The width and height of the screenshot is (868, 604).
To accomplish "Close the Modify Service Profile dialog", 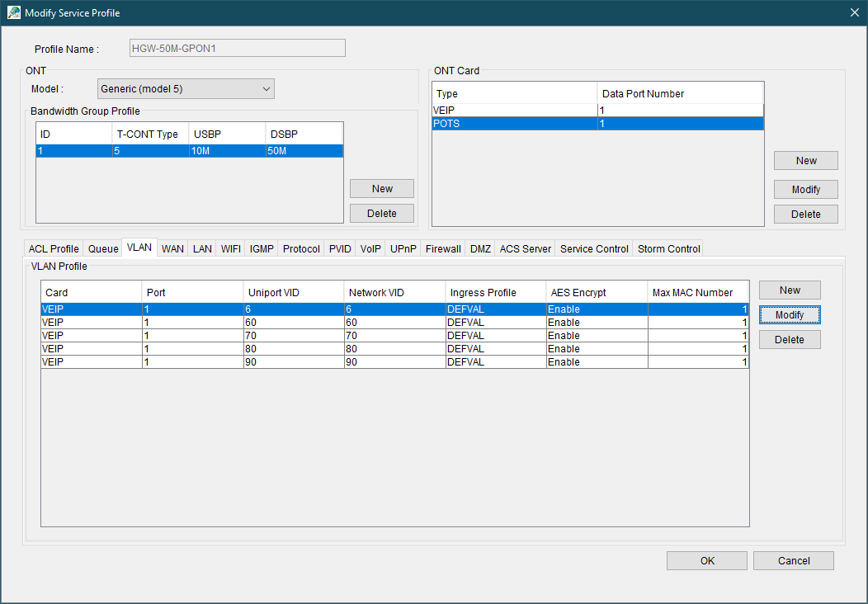I will (854, 12).
